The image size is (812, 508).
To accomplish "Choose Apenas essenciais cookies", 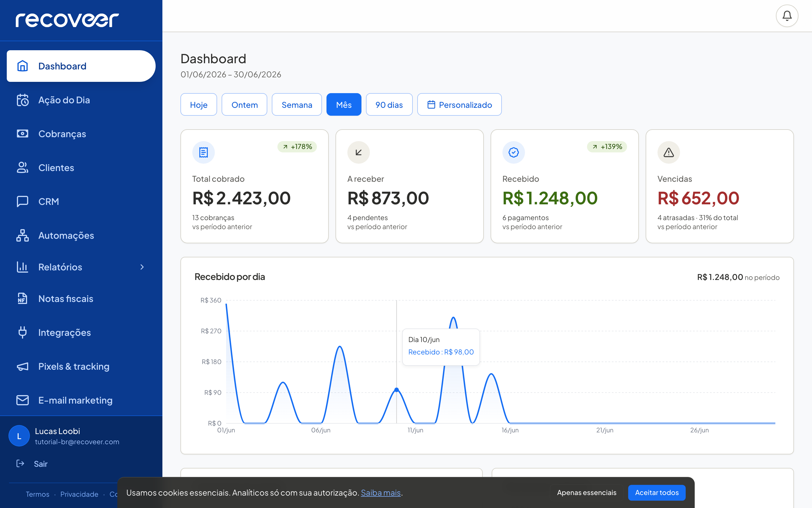I will (x=586, y=492).
